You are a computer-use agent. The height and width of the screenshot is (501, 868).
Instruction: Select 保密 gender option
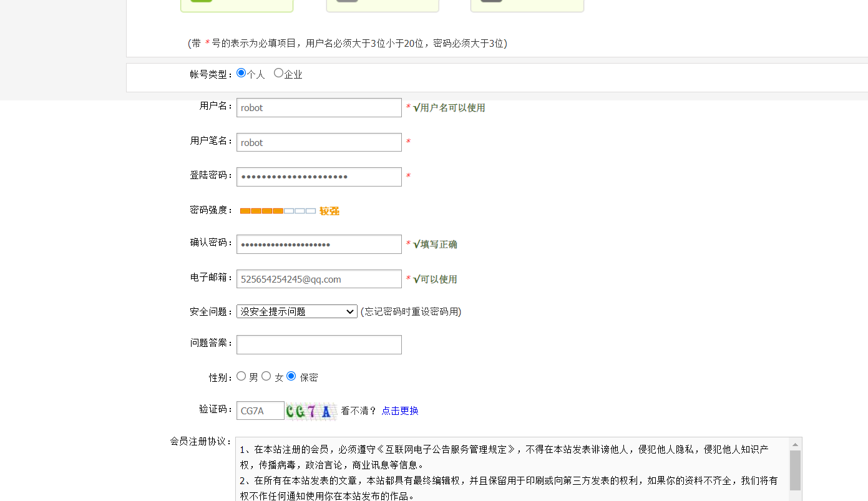[x=291, y=376]
